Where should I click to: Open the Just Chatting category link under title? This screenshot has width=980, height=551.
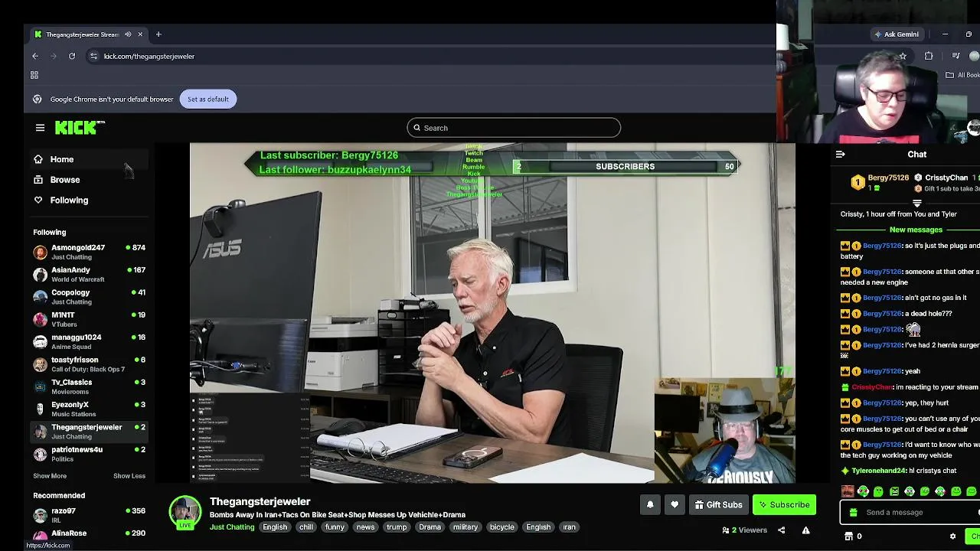[x=232, y=527]
